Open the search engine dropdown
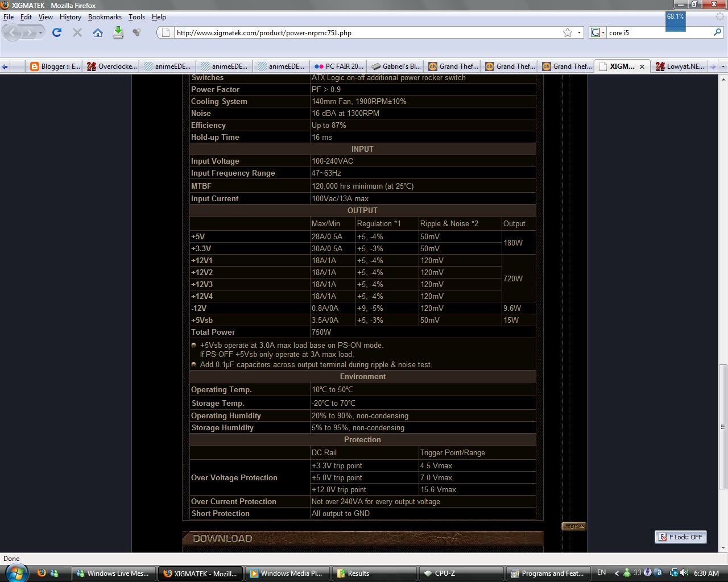 603,32
